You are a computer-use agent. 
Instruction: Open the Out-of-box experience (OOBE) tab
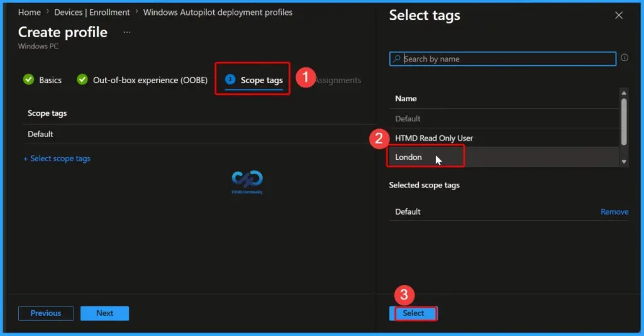(x=150, y=80)
